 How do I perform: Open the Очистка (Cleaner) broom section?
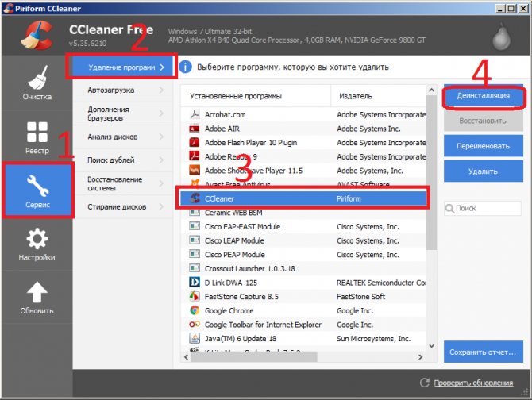[37, 83]
